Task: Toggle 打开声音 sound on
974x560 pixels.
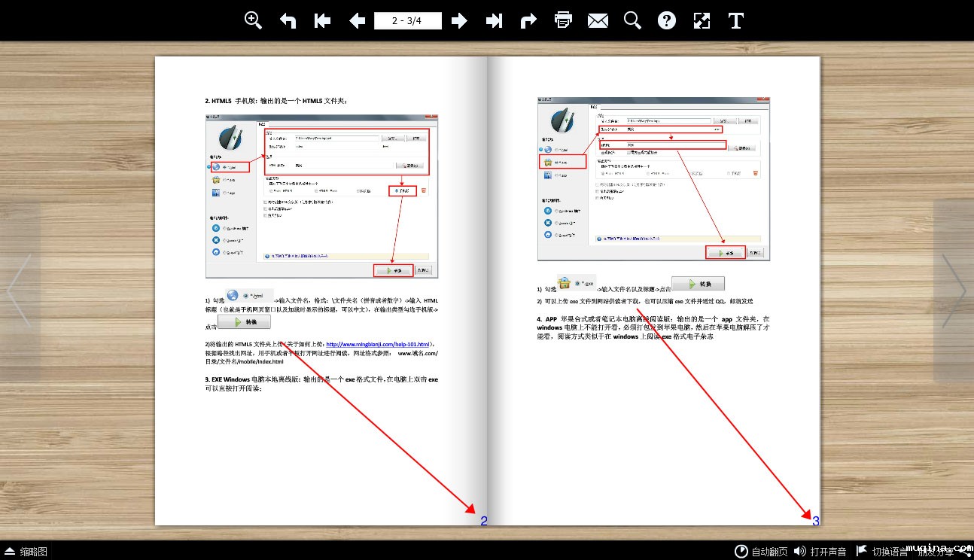Action: 821,552
